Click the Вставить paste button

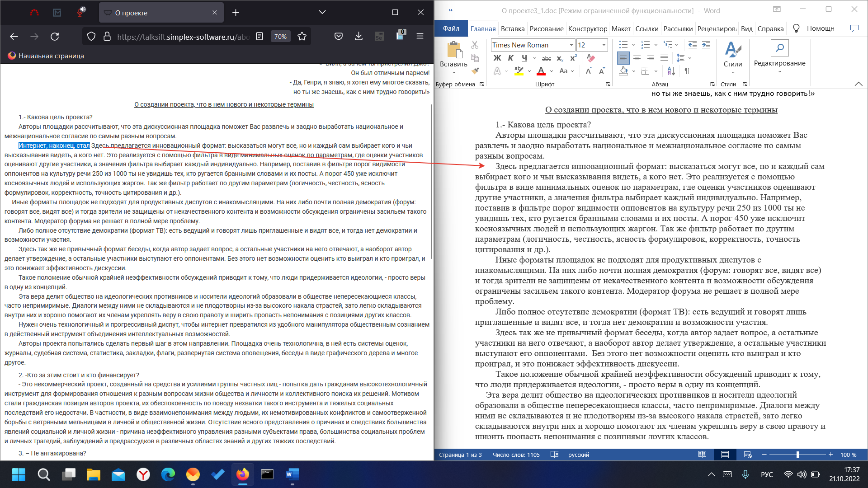pyautogui.click(x=453, y=58)
